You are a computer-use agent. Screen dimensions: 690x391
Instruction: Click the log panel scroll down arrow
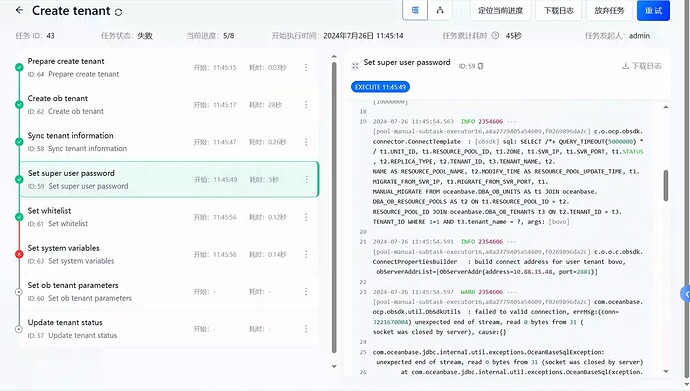(666, 372)
